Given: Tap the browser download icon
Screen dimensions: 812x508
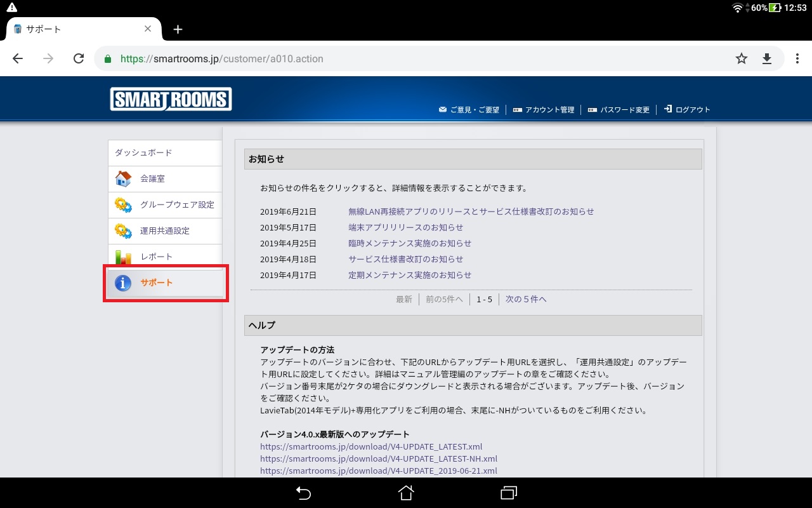Looking at the screenshot, I should 767,58.
